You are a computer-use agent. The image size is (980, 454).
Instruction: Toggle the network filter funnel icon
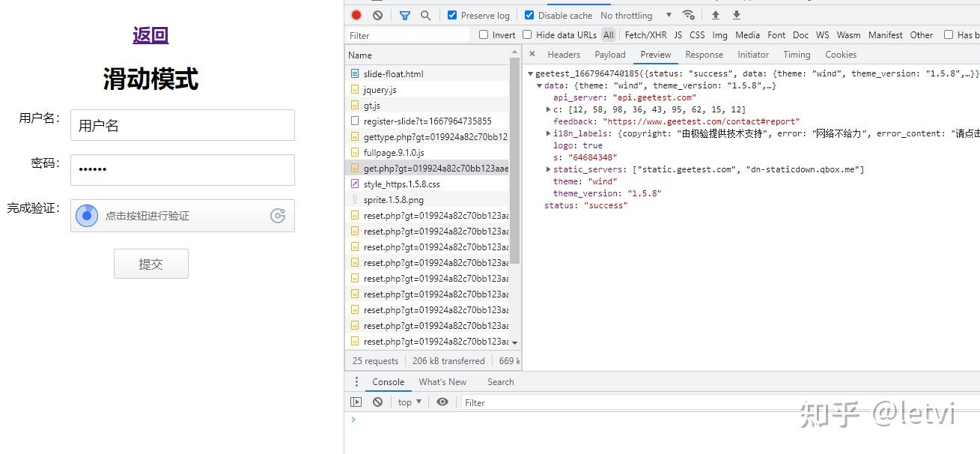[x=405, y=15]
